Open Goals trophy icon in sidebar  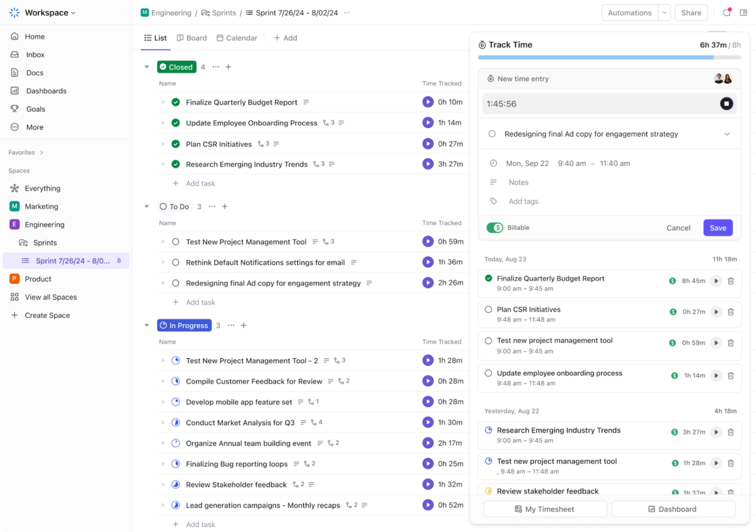(x=15, y=109)
